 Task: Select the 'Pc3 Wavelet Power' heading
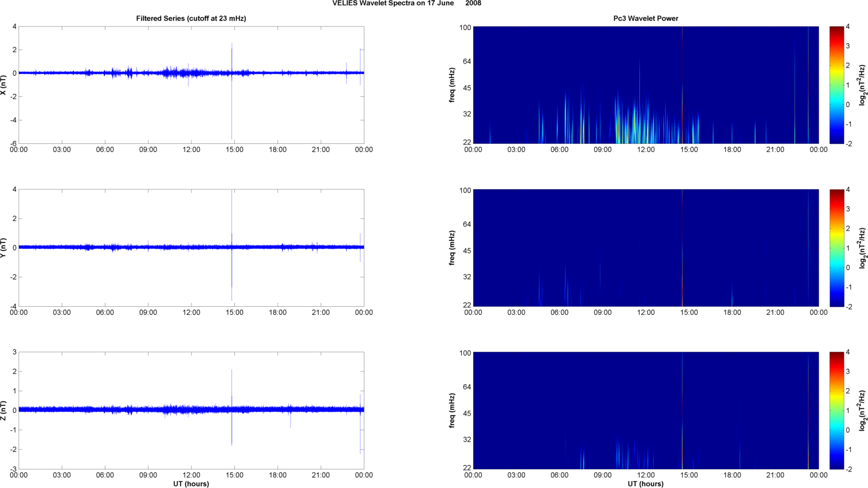click(646, 18)
